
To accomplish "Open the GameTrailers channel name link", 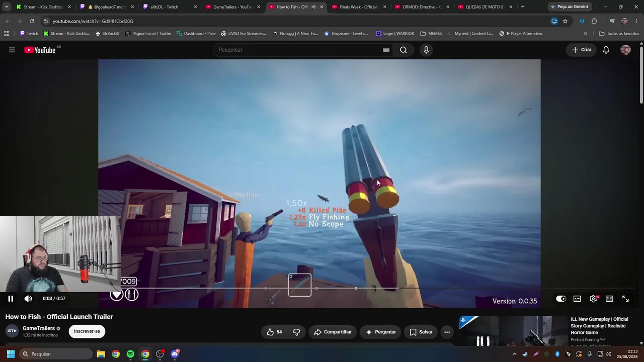I will pyautogui.click(x=39, y=328).
